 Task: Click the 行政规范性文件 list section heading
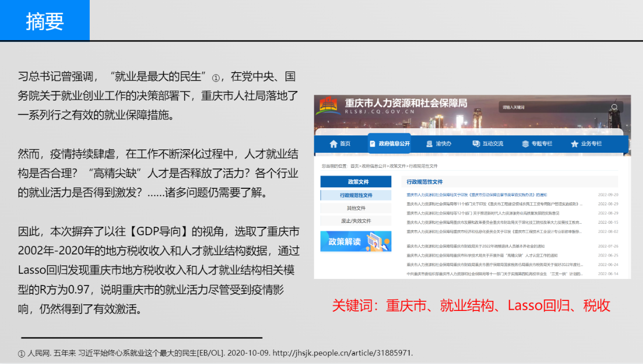tap(424, 182)
